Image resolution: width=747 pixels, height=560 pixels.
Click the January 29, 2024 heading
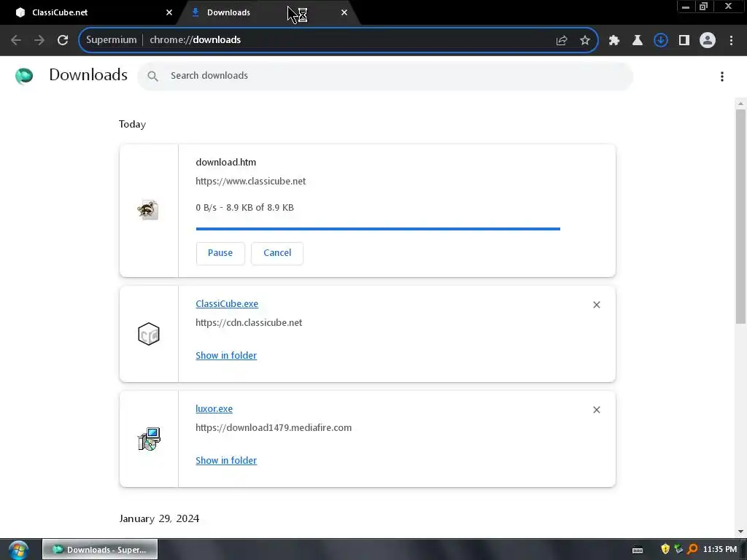tap(159, 518)
